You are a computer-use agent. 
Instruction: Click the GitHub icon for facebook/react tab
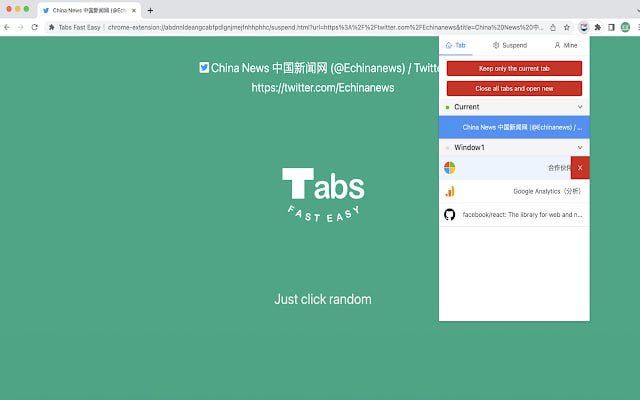[449, 214]
